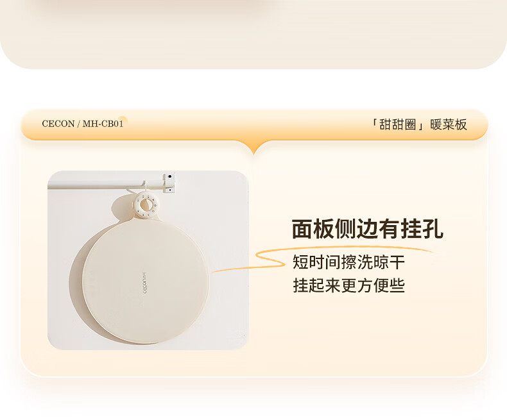507x420 pixels.
Task: Click the heading 面板侧边有挂孔
Action: click(367, 229)
